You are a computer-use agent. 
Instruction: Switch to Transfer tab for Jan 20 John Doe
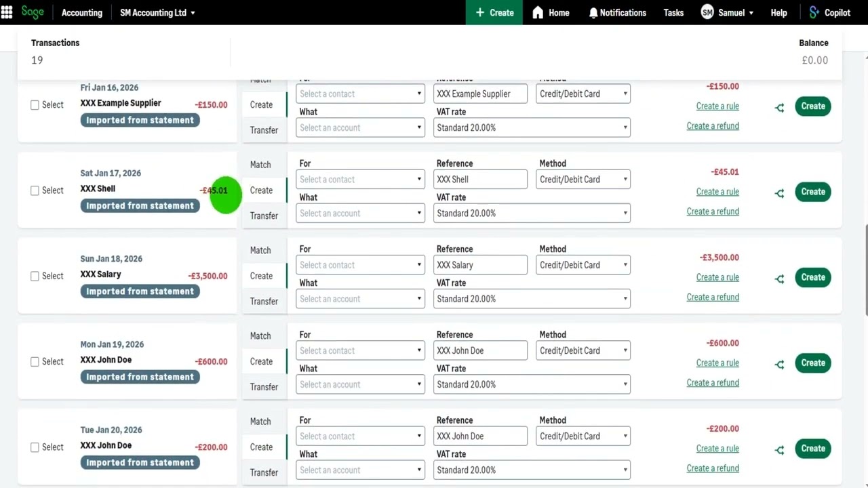click(x=264, y=472)
